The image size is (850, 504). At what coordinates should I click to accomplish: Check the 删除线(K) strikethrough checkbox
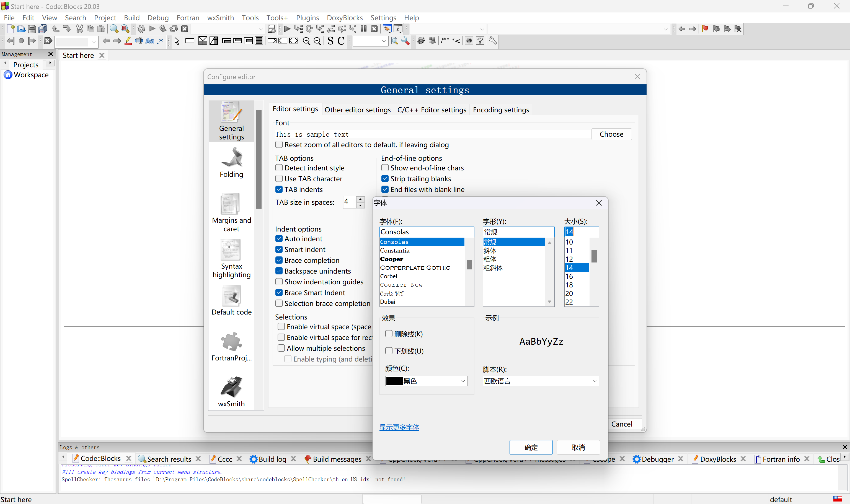click(389, 334)
